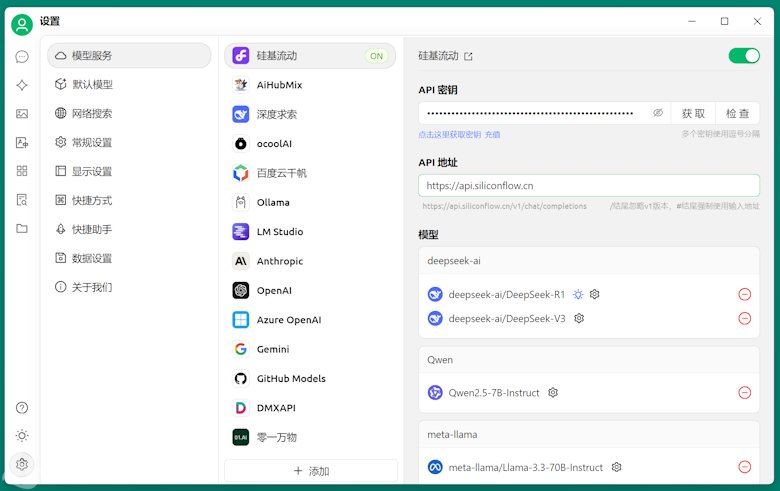This screenshot has width=780, height=491.
Task: Focus the API 地址 URL field
Action: 589,186
